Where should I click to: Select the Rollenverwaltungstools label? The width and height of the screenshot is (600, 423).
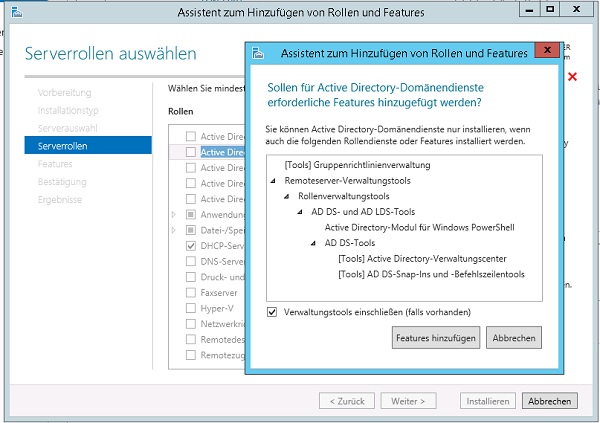click(344, 196)
